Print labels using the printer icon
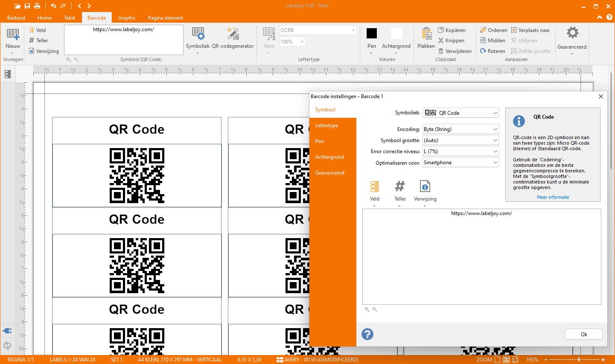This screenshot has width=615, height=364. 37,6
